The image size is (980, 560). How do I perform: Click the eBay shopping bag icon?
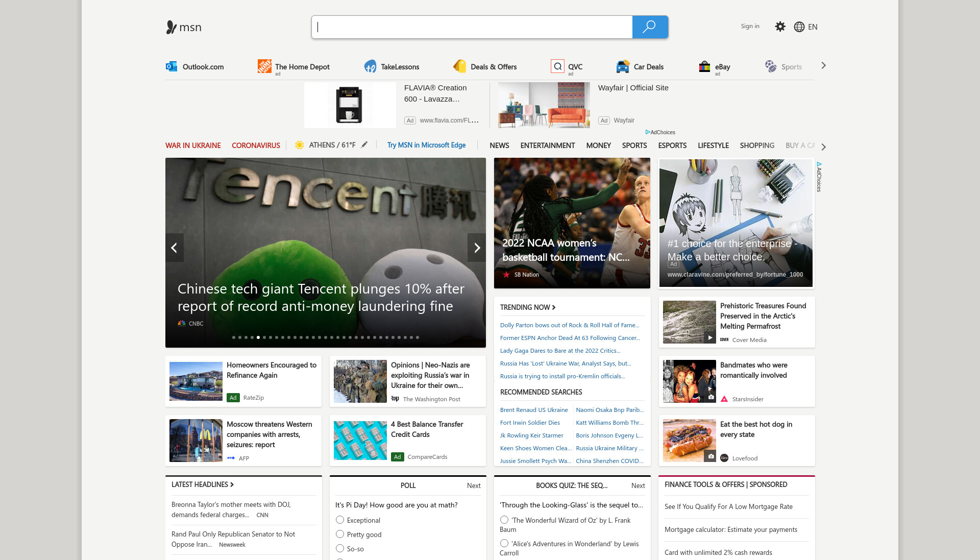click(704, 66)
